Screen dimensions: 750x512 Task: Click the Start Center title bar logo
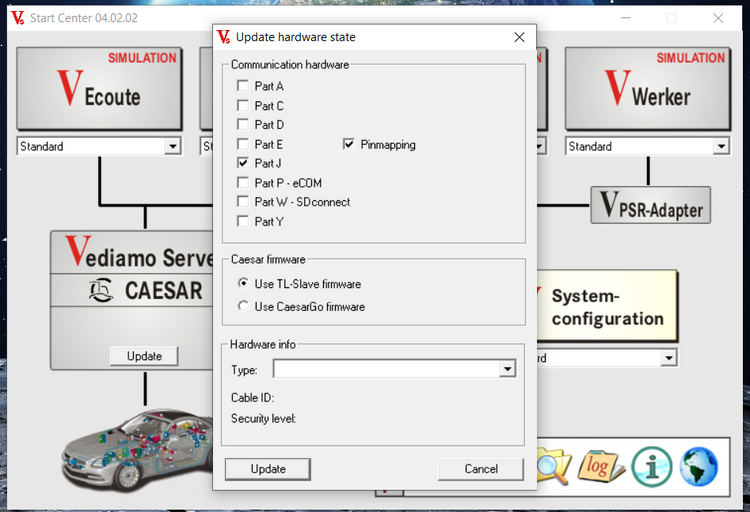18,18
